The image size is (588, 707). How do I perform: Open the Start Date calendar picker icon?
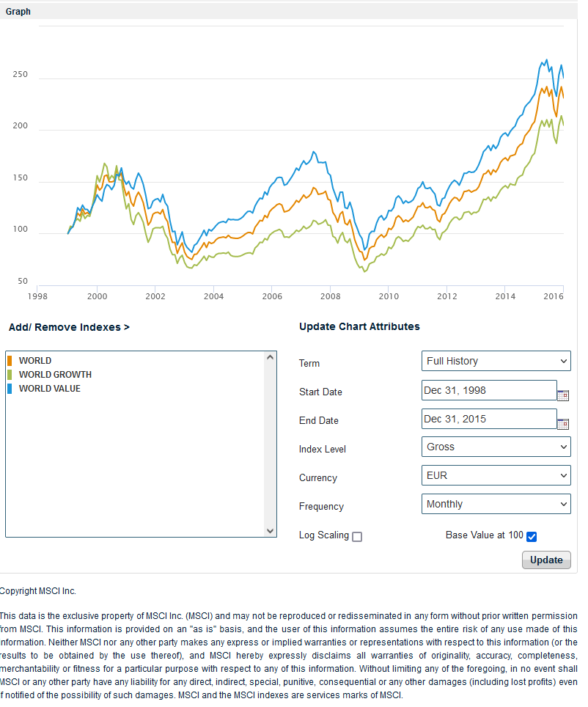point(563,395)
